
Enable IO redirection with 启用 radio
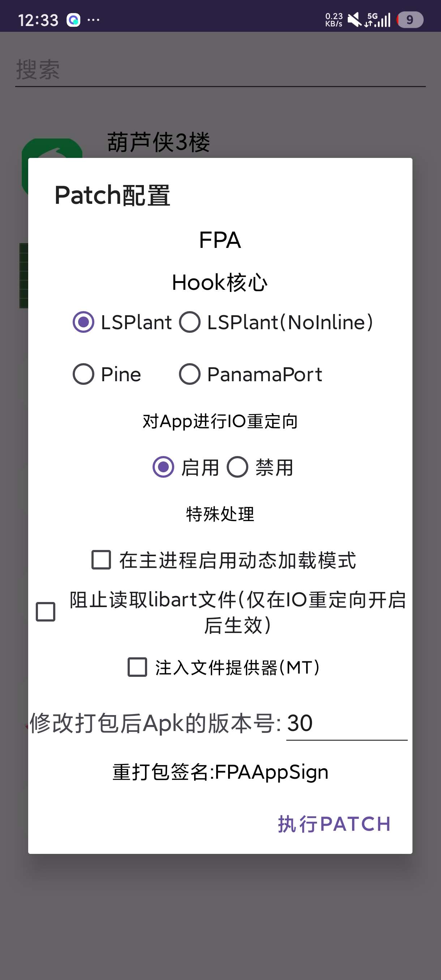click(x=164, y=467)
